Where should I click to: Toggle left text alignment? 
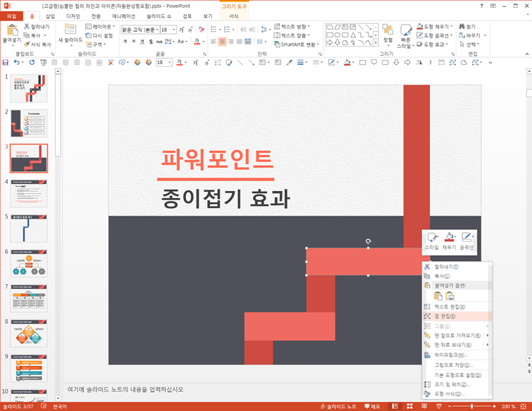(214, 42)
